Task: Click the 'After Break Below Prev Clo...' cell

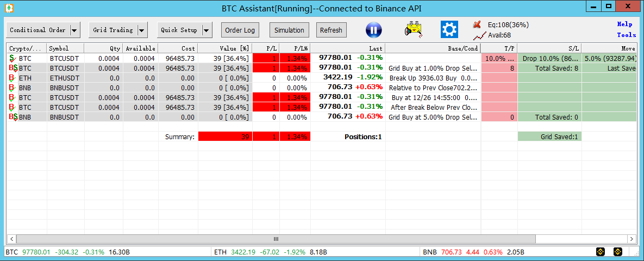Action: [x=433, y=107]
